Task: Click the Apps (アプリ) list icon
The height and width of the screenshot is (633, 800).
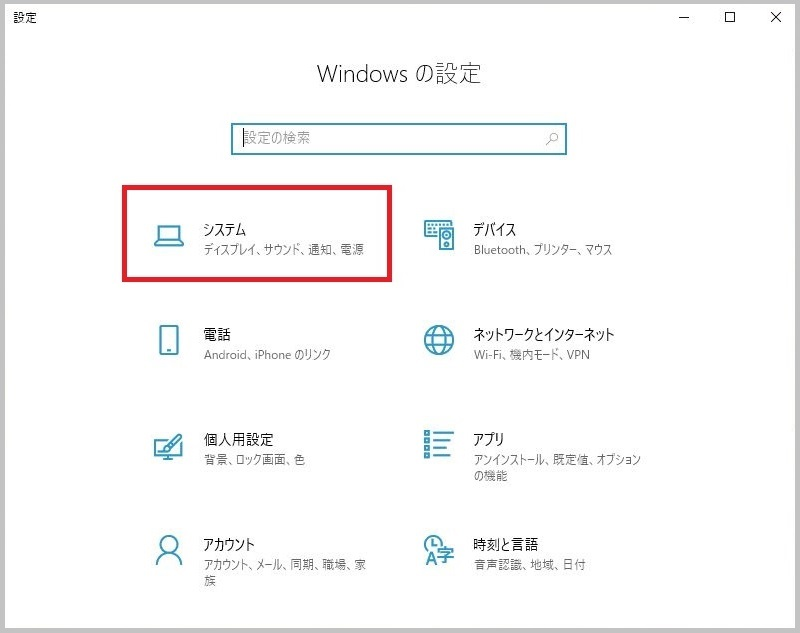Action: click(439, 445)
